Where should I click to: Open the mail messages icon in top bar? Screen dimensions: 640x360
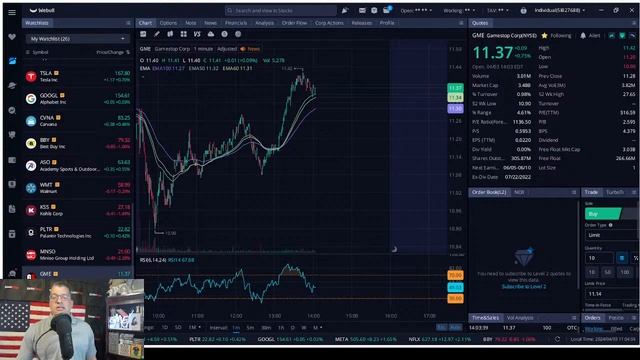click(x=362, y=10)
